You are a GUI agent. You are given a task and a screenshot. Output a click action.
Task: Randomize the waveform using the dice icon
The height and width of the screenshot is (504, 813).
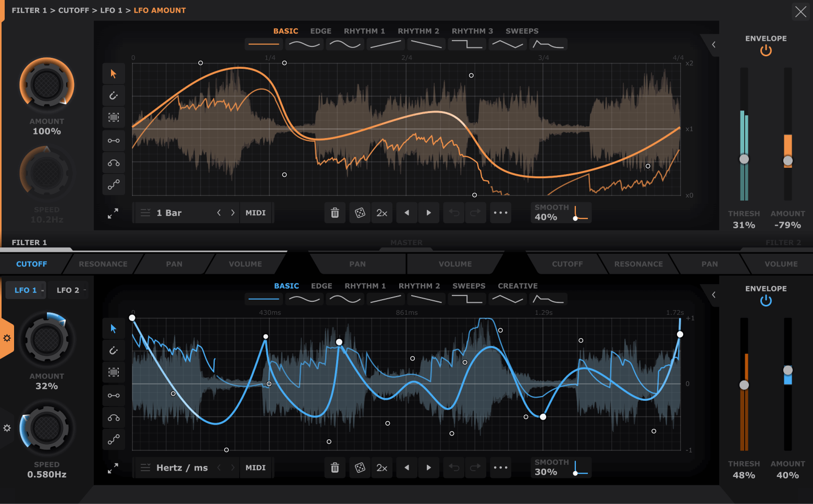click(x=360, y=213)
